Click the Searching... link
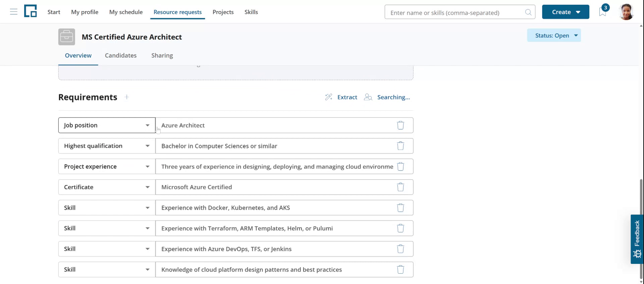The width and height of the screenshot is (644, 284). pos(393,97)
